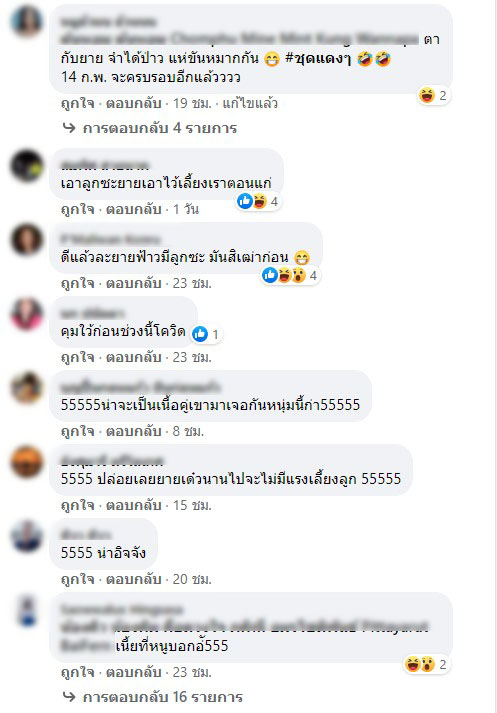Click the 8 ชม. timestamp of the เนื้อคู่ comment
Screen dimensions: 497x713
(x=188, y=431)
